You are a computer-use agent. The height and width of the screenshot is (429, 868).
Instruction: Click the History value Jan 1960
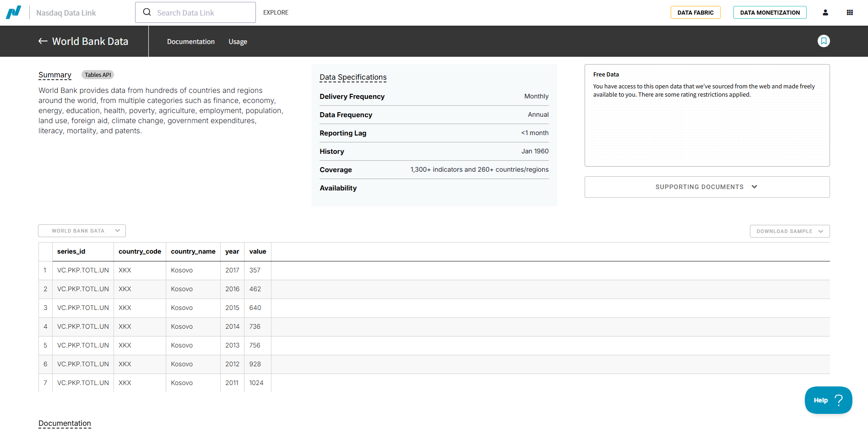click(x=535, y=151)
